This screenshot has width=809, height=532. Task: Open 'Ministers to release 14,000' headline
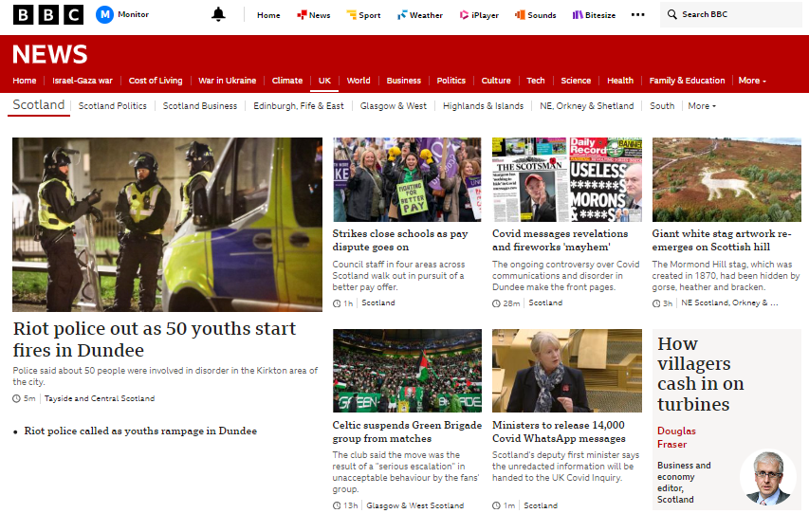point(559,431)
